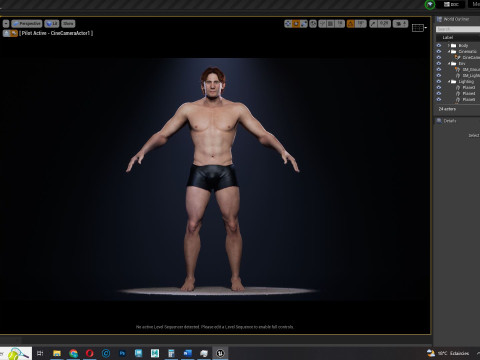Viewport: 480px width, 360px height.
Task: Click the '24 actors' count text
Action: click(x=447, y=109)
